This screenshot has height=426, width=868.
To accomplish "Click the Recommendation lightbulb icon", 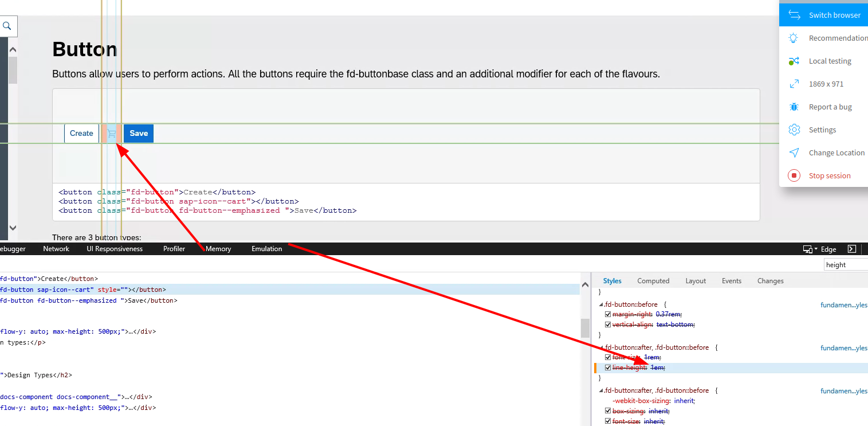I will click(x=794, y=37).
